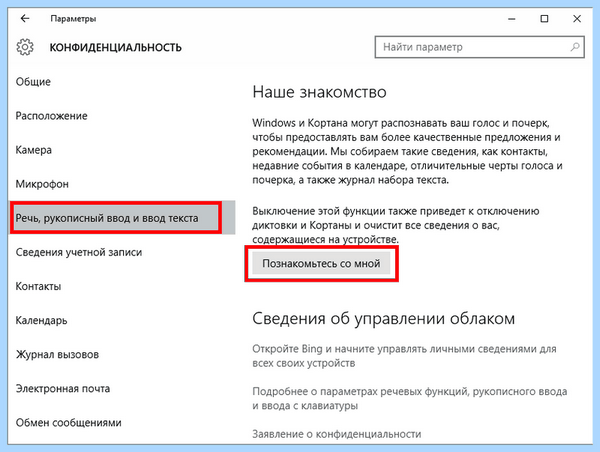Click the settings gear icon
Screen dimensions: 600x452
25,47
